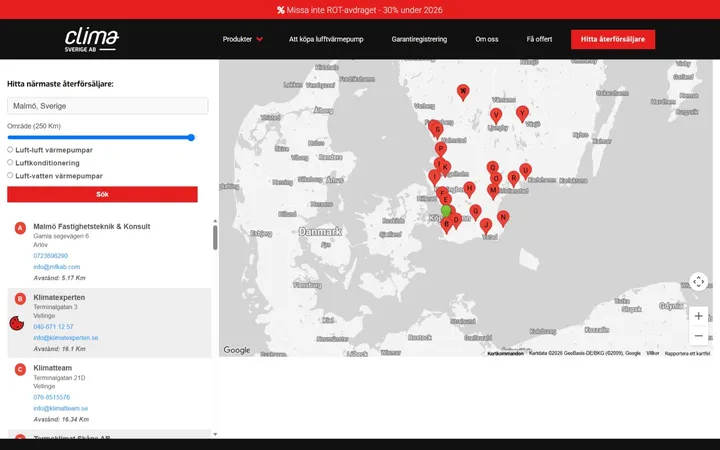This screenshot has width=720, height=450.
Task: Zoom in on the map
Action: point(698,316)
